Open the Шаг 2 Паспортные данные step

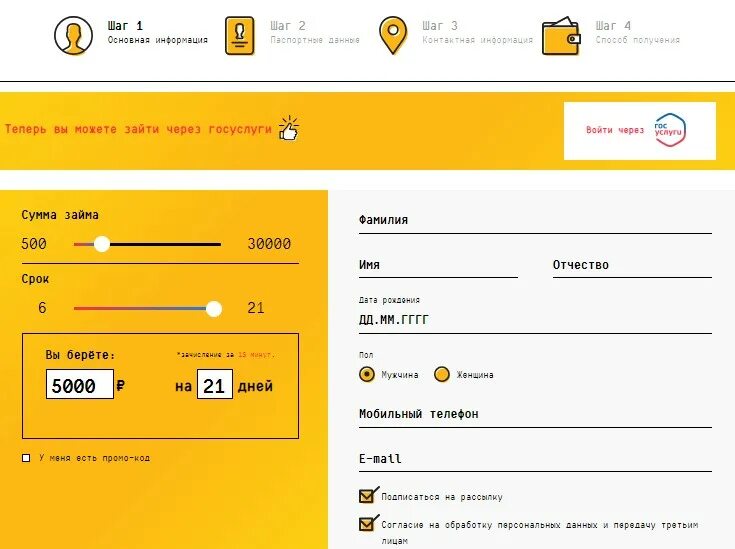(292, 36)
